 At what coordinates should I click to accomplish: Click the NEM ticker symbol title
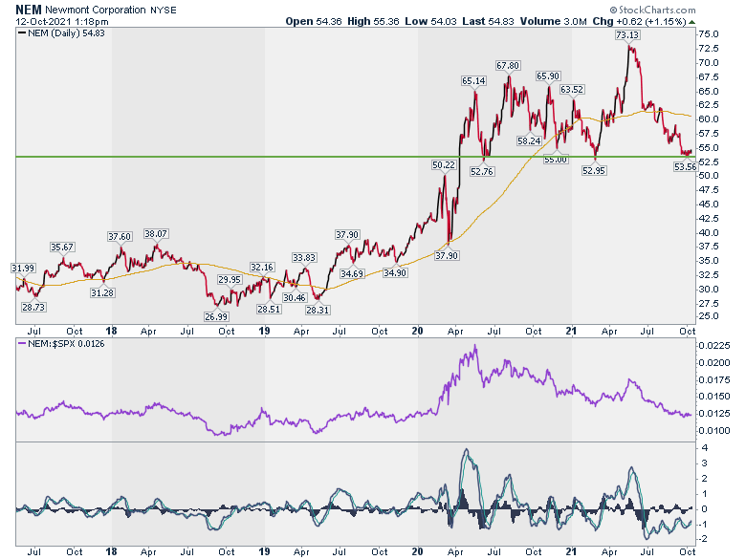coord(29,10)
